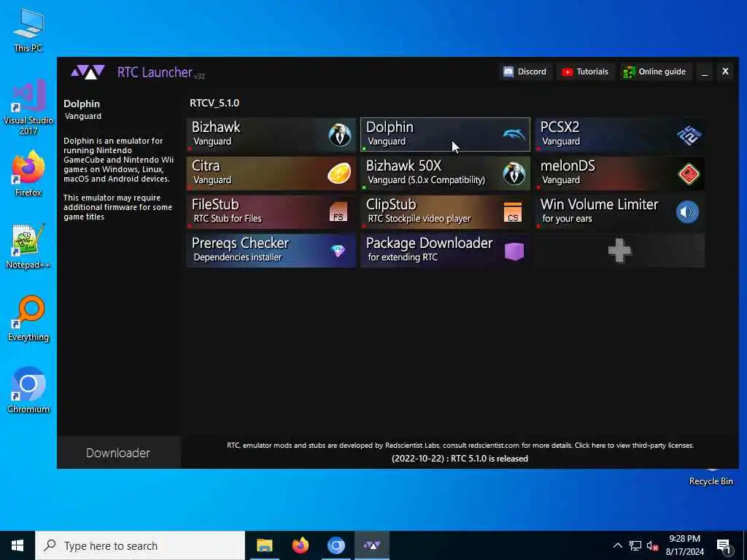Image resolution: width=747 pixels, height=560 pixels.
Task: View third-party licenses footer link
Action: tap(634, 446)
